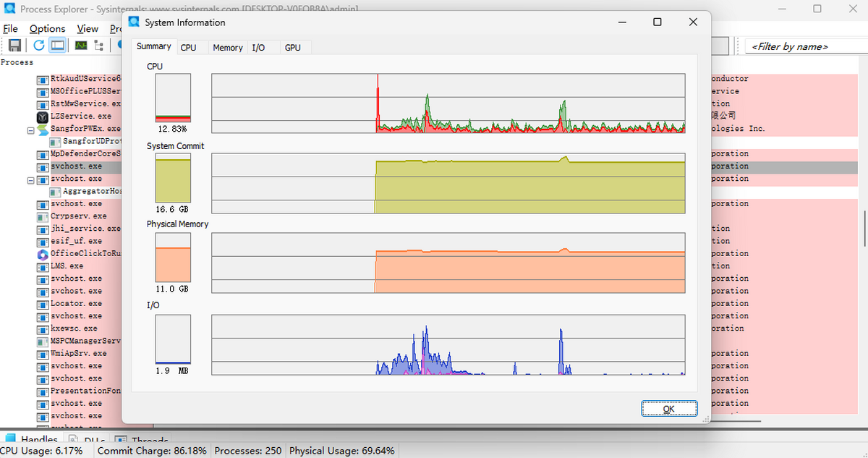The width and height of the screenshot is (868, 458).
Task: Click the CPU Usage 6.17% status entry
Action: [41, 451]
